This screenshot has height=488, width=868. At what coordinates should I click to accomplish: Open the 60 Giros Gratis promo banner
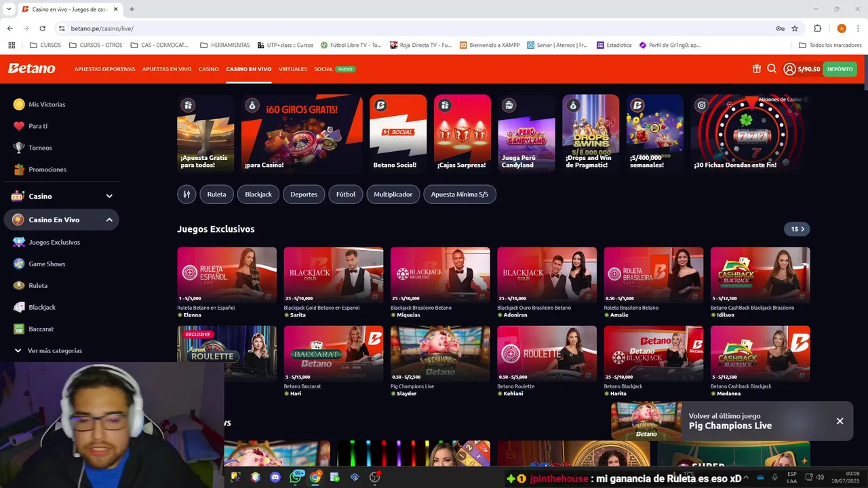302,134
